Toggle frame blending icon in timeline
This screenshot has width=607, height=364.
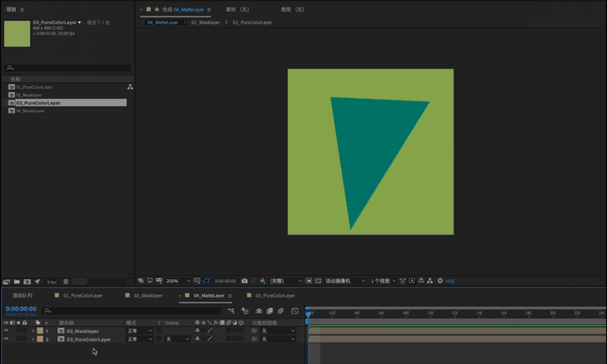tap(269, 311)
